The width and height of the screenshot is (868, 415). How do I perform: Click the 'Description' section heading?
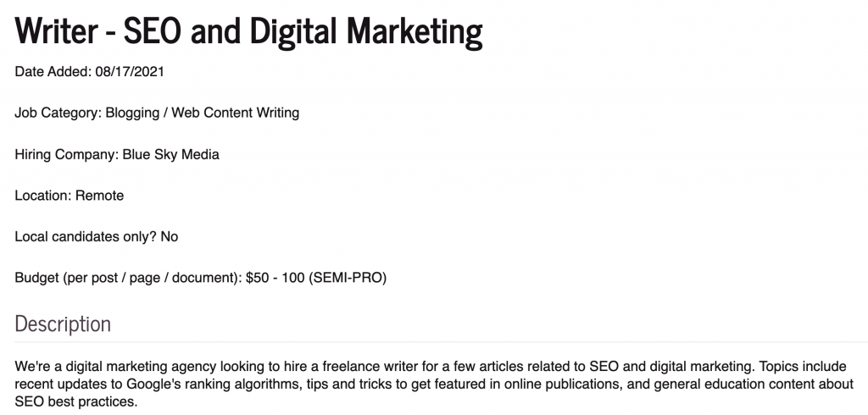coord(63,324)
